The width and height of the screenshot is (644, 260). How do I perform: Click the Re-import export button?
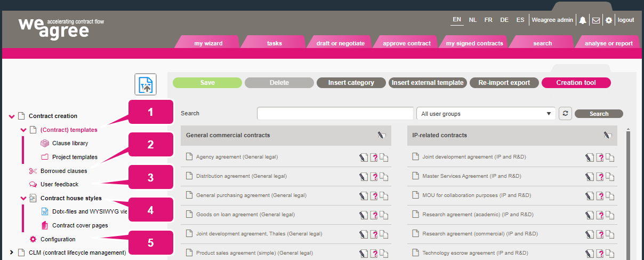pos(504,83)
